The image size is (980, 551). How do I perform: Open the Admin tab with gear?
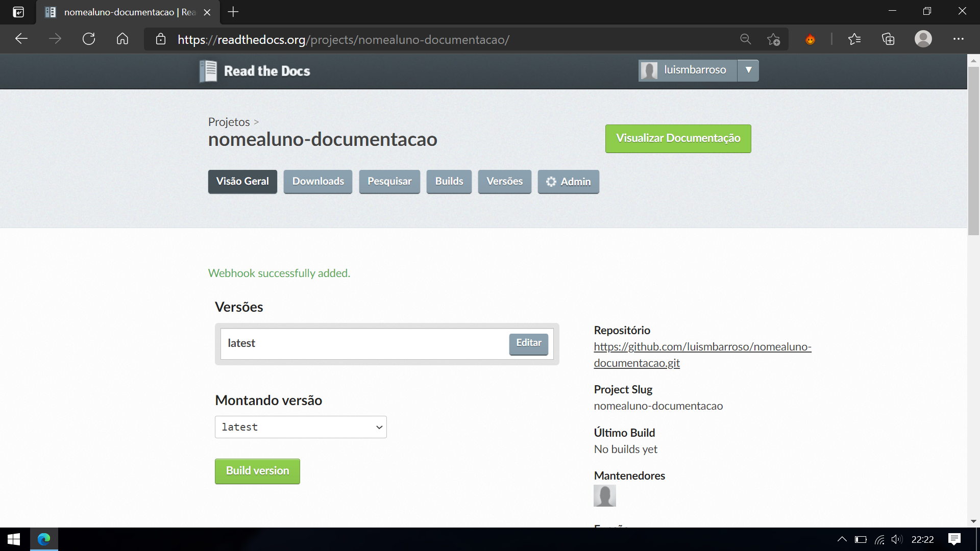tap(568, 182)
